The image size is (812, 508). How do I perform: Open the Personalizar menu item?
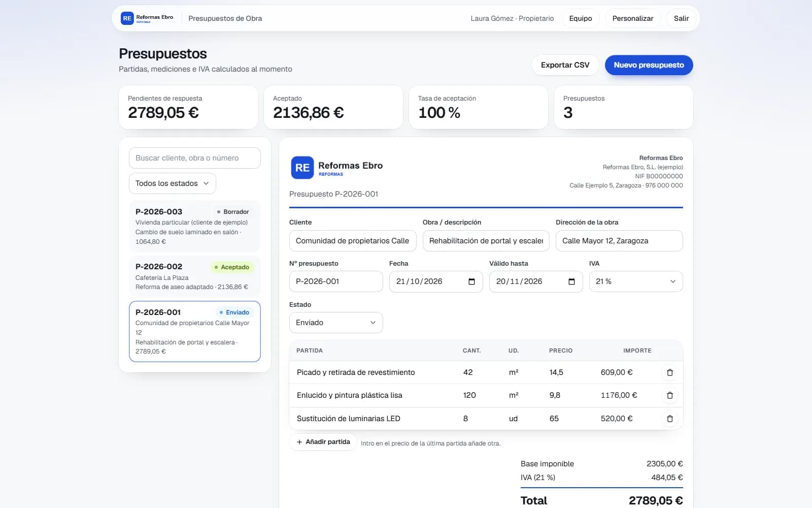click(x=632, y=18)
